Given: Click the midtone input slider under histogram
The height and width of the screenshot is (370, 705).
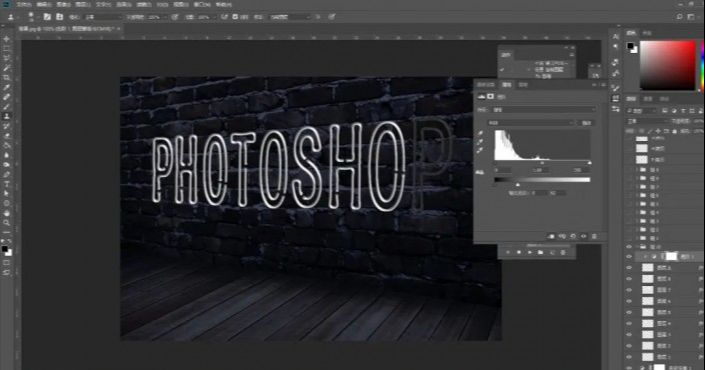Looking at the screenshot, I should click(542, 163).
